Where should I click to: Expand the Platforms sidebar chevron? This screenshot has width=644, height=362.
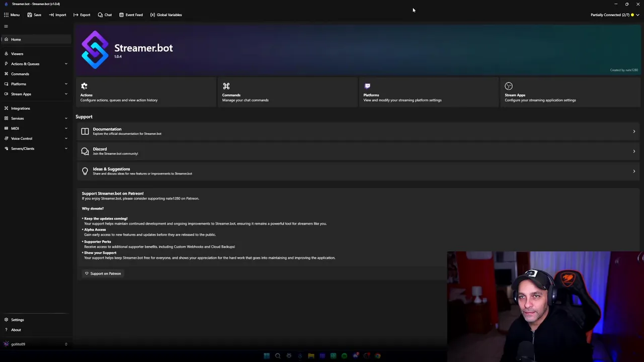click(x=66, y=84)
